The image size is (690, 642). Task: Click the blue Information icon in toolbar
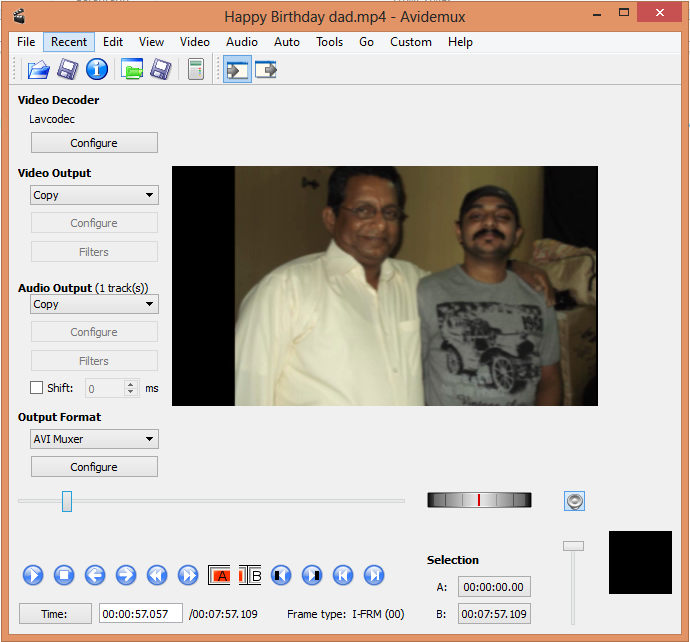coord(96,69)
